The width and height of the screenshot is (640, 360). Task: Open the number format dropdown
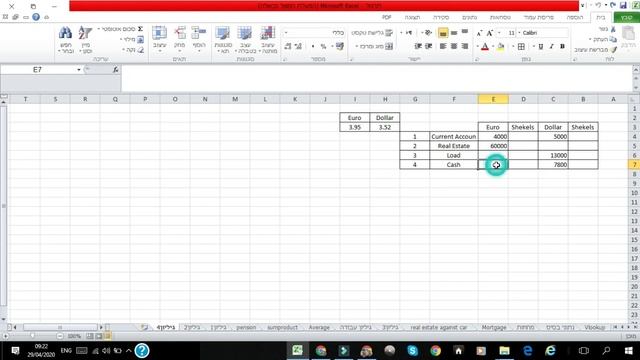click(286, 33)
